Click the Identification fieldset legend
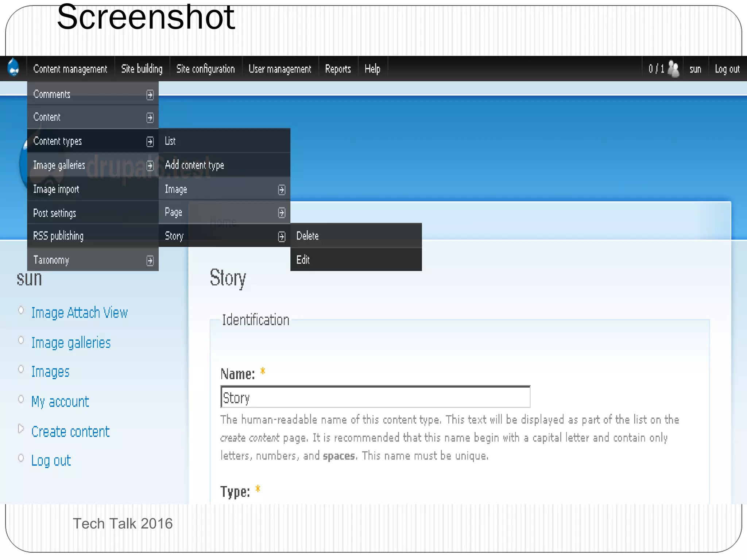747x560 pixels. [256, 320]
